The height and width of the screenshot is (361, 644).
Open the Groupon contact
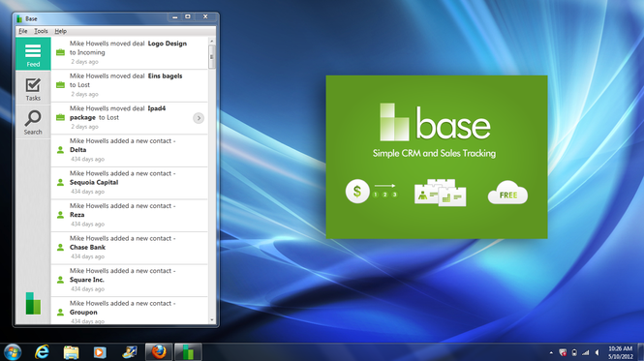pyautogui.click(x=83, y=313)
